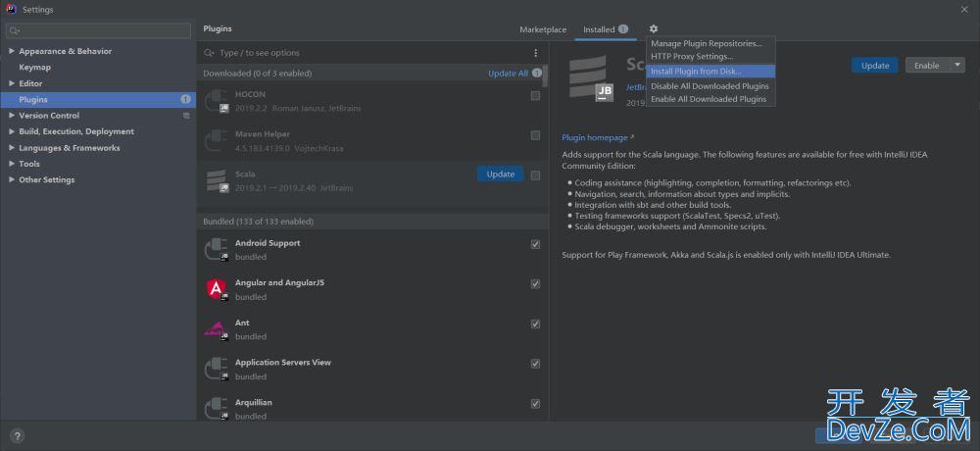Viewport: 980px width, 451px height.
Task: Click the help question mark button
Action: (17, 436)
